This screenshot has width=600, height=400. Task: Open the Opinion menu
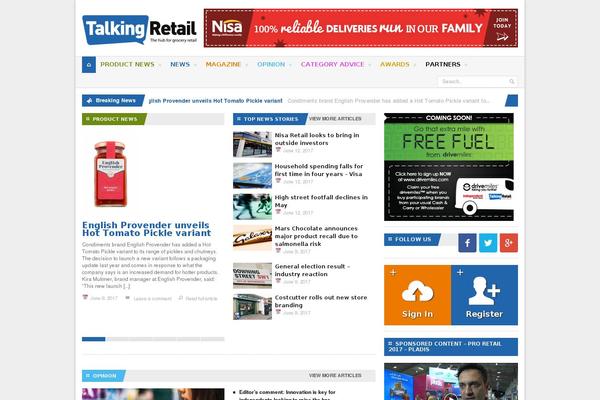(x=271, y=64)
